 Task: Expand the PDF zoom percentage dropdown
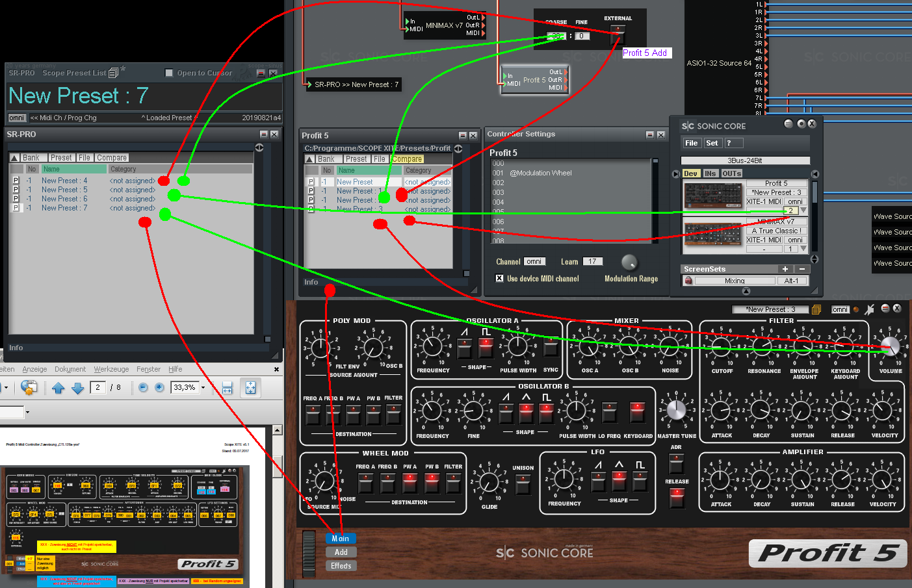pos(203,387)
